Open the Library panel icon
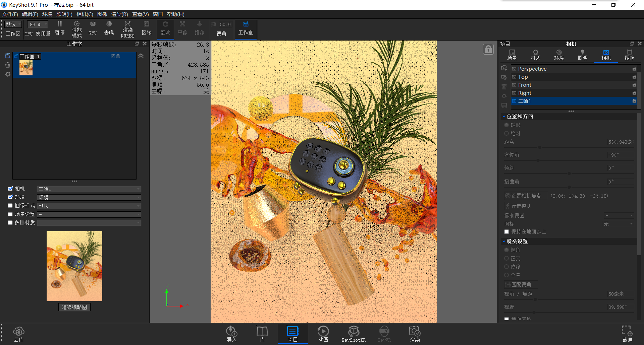The width and height of the screenshot is (644, 345). coord(262,334)
